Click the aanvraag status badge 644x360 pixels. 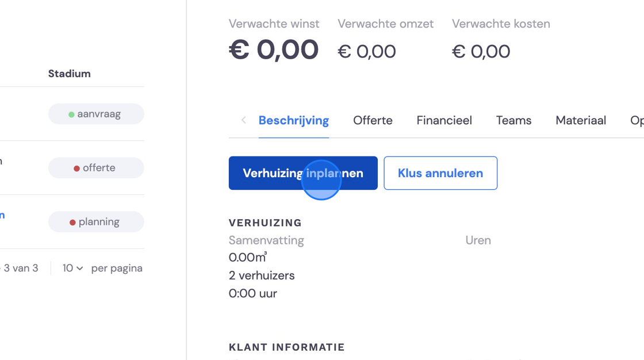[x=96, y=114]
